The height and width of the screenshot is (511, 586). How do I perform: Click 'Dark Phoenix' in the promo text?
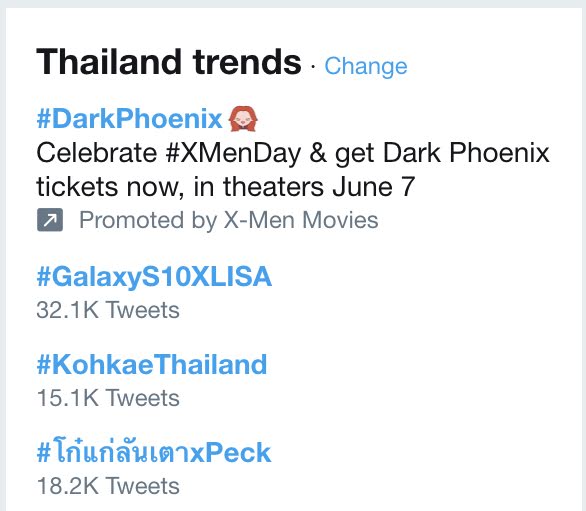click(466, 153)
